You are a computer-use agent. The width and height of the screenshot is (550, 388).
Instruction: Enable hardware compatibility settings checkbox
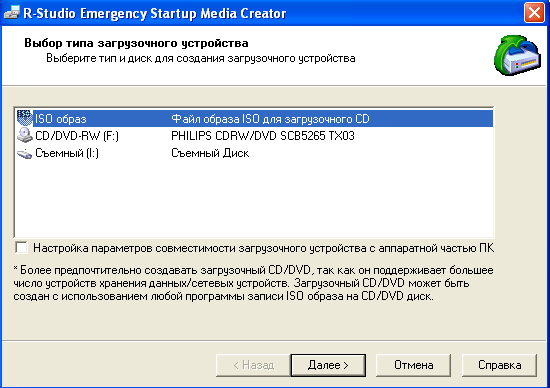pos(21,247)
